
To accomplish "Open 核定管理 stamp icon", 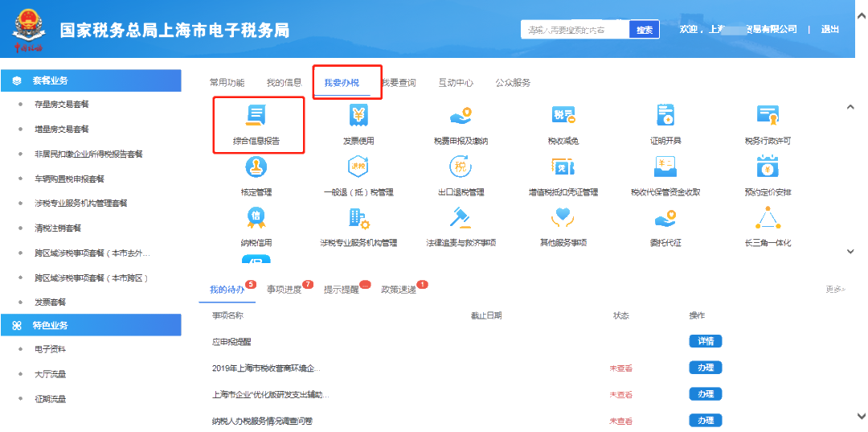I will (256, 167).
